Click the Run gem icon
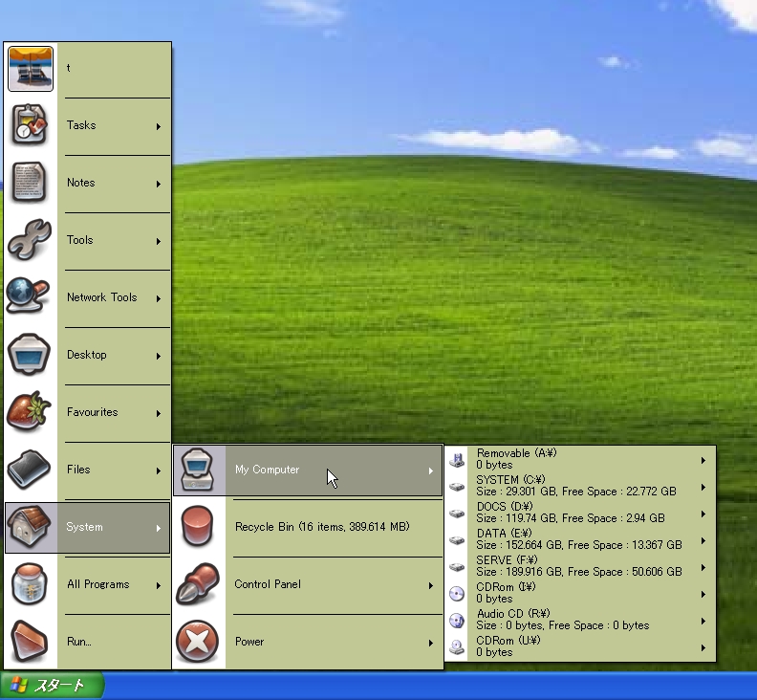This screenshot has height=700, width=757. click(x=30, y=641)
